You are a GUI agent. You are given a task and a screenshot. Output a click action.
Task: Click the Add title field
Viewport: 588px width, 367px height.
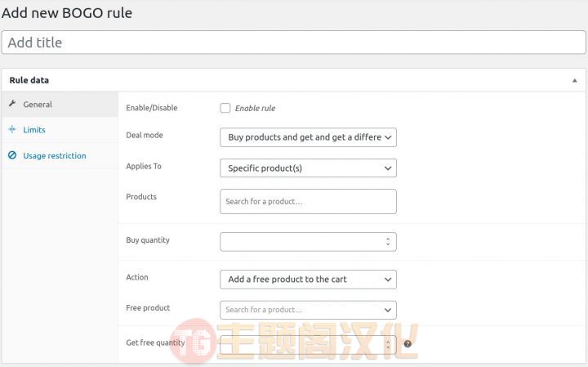pos(294,43)
